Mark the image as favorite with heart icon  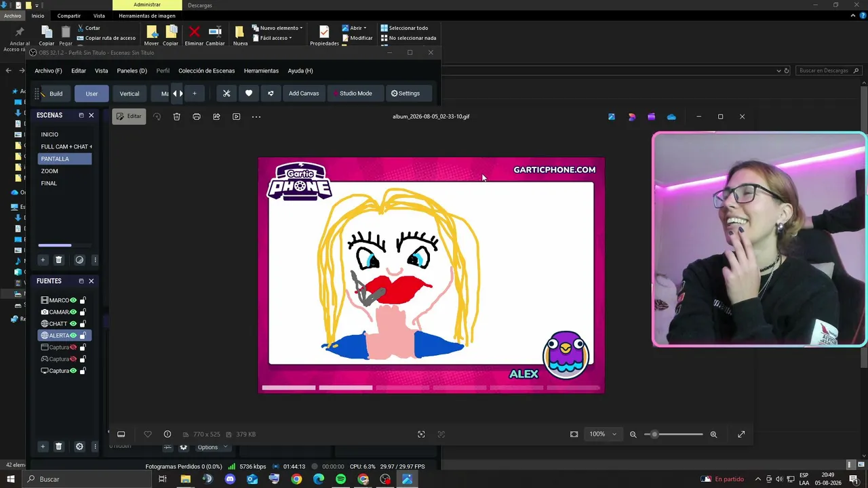pos(148,434)
